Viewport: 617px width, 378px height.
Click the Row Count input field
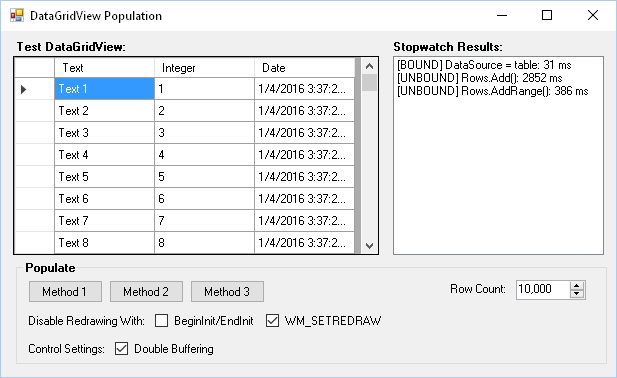pyautogui.click(x=543, y=289)
